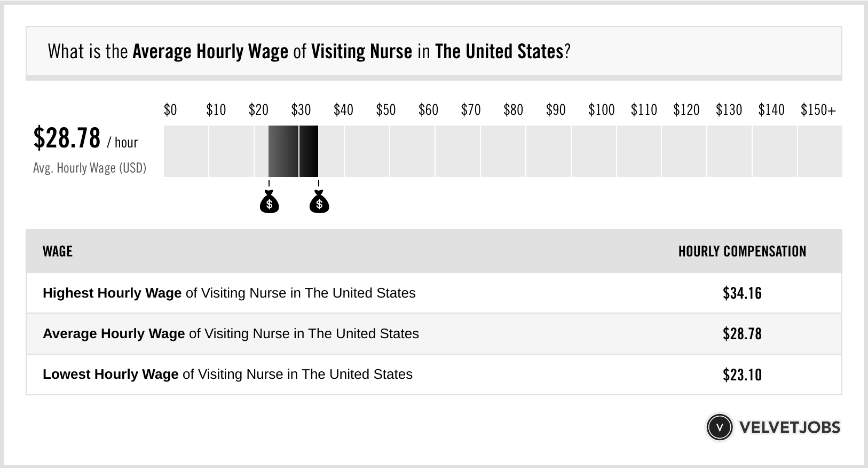This screenshot has width=868, height=468.
Task: Click the Avg. Hourly Wage (USD) caption
Action: coord(90,168)
